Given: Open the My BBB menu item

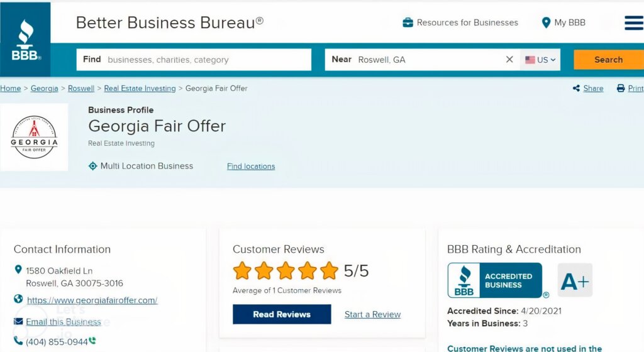Looking at the screenshot, I should [x=570, y=23].
